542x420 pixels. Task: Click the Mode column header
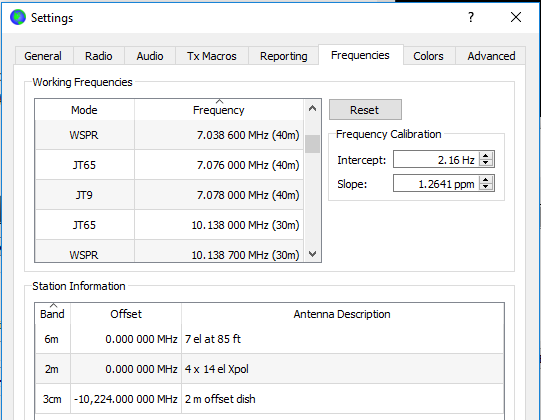(84, 110)
